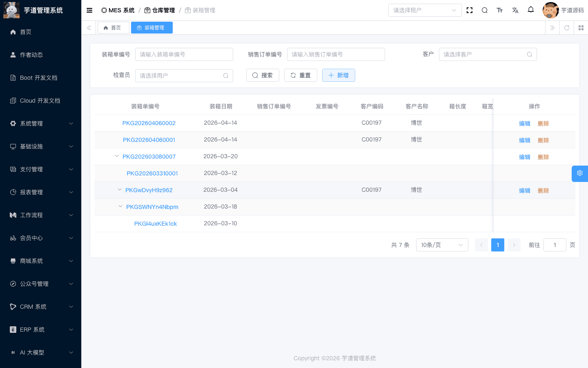The width and height of the screenshot is (588, 368).
Task: Click the font size (Tt) icon
Action: [500, 10]
